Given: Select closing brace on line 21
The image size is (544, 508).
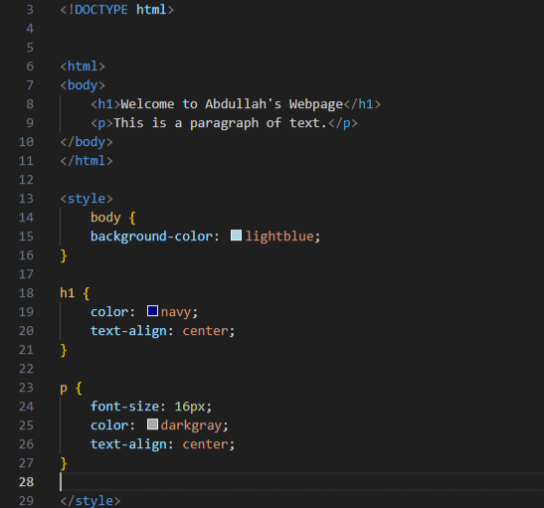Looking at the screenshot, I should pyautogui.click(x=63, y=350).
